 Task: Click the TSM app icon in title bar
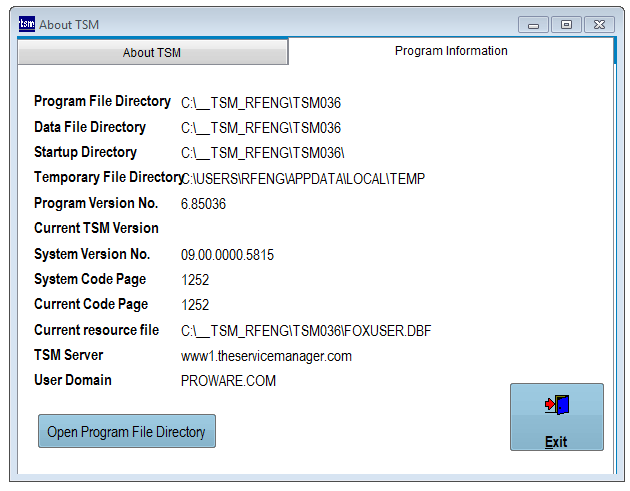coord(27,24)
